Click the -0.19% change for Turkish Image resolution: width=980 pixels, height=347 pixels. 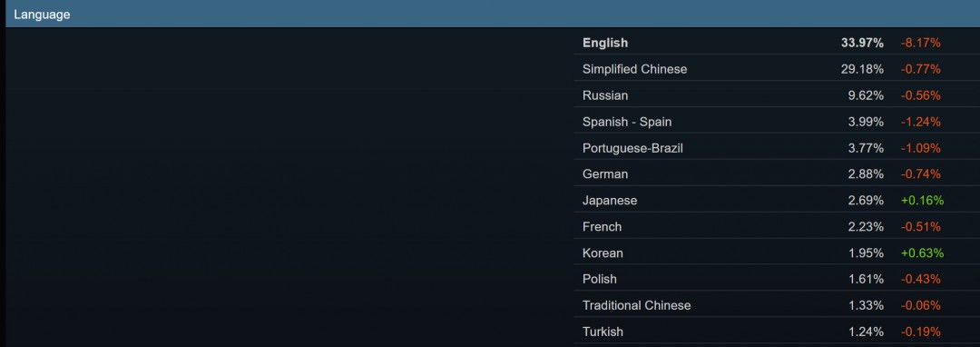(921, 332)
